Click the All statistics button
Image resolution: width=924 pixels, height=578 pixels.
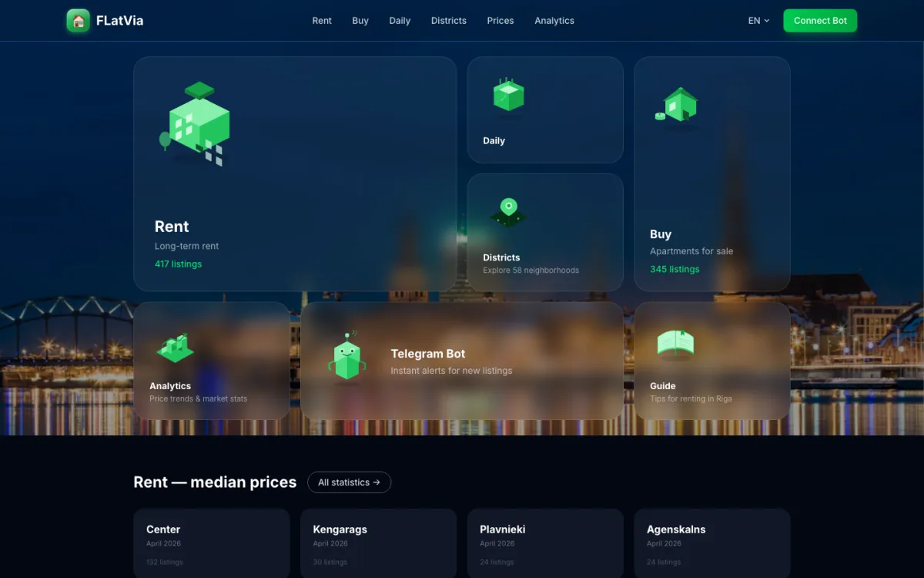pos(349,482)
